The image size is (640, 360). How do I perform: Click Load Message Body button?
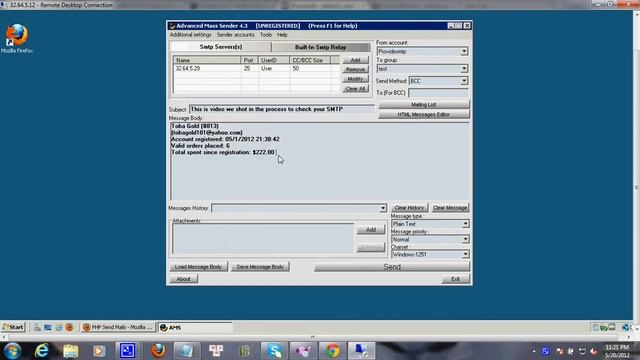point(198,267)
